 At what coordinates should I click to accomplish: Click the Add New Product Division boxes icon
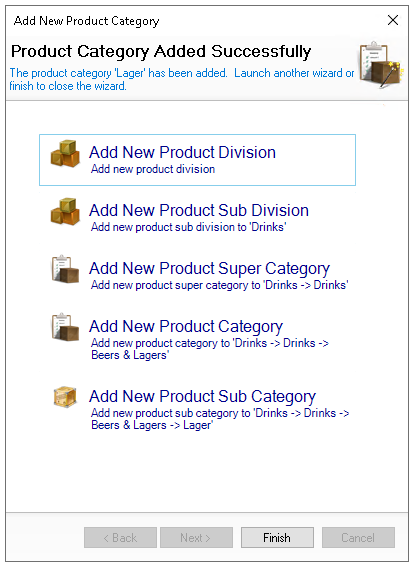pos(65,154)
